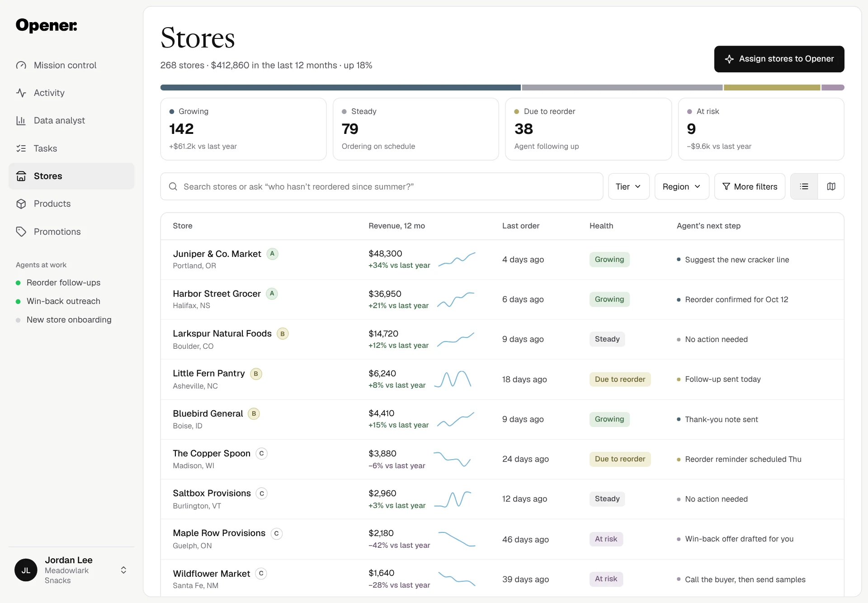Click 'Win-back offer drafted for you'
The height and width of the screenshot is (603, 868).
[x=739, y=539]
